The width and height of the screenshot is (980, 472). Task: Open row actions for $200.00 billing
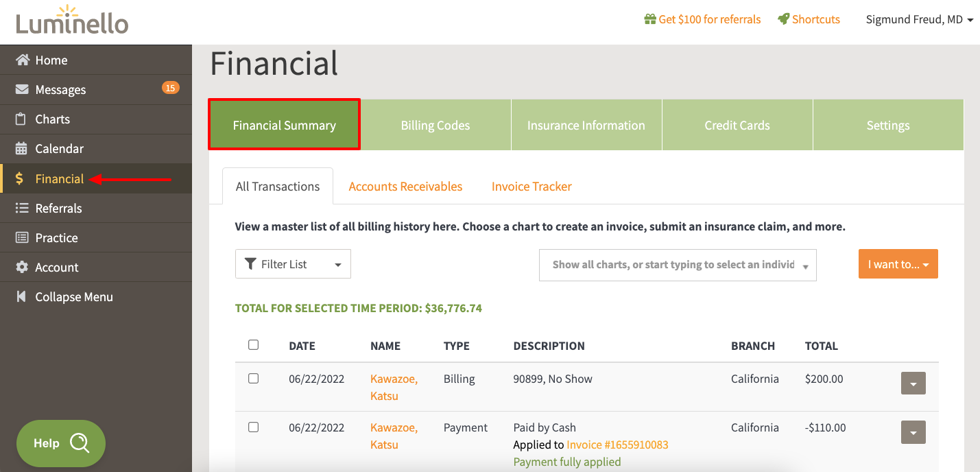click(x=913, y=383)
